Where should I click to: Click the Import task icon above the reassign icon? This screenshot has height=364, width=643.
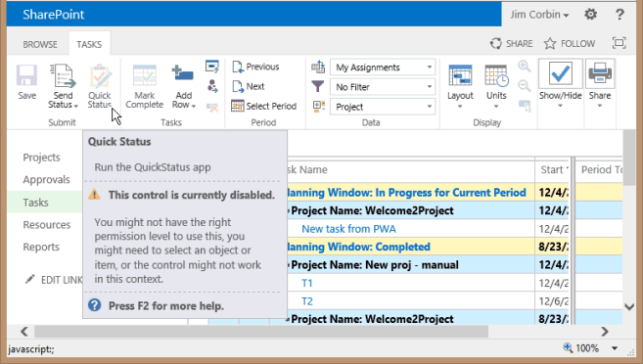pos(212,67)
